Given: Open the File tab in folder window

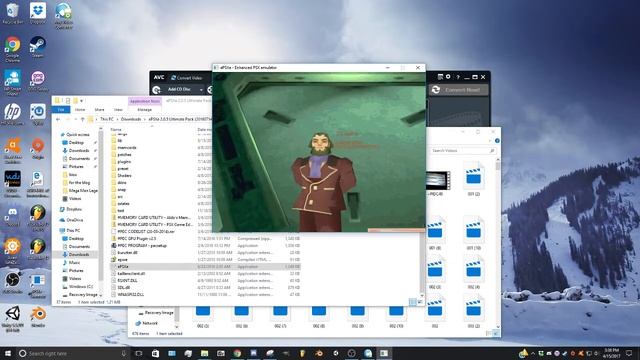Looking at the screenshot, I should 61,109.
